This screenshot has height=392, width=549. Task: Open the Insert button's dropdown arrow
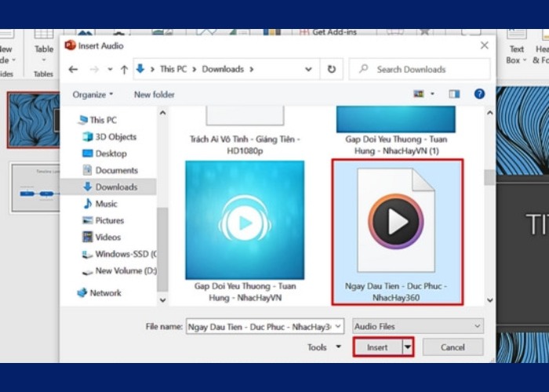(x=408, y=347)
